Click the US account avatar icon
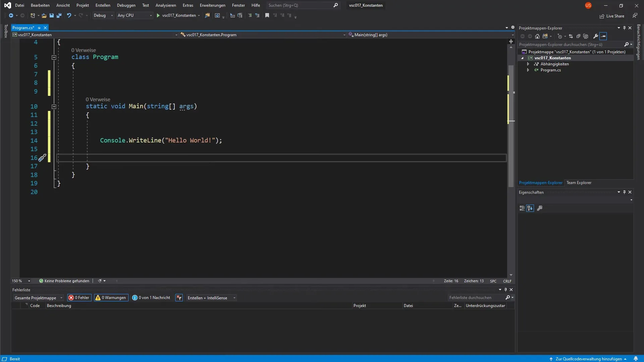The image size is (644, 362). (x=588, y=5)
